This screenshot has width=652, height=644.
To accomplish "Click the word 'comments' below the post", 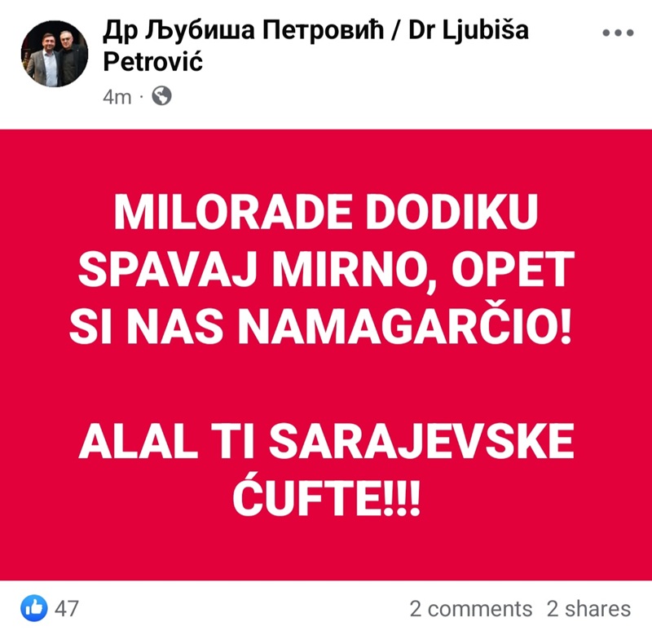I will (x=480, y=609).
